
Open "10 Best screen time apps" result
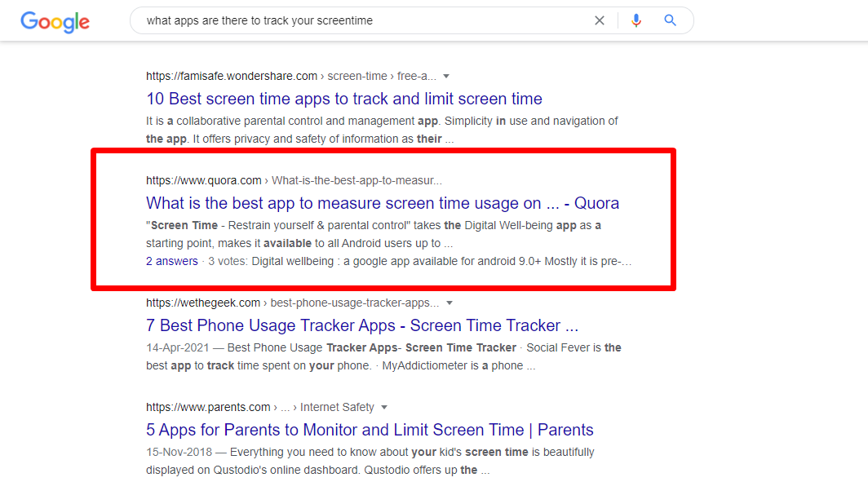pyautogui.click(x=343, y=99)
